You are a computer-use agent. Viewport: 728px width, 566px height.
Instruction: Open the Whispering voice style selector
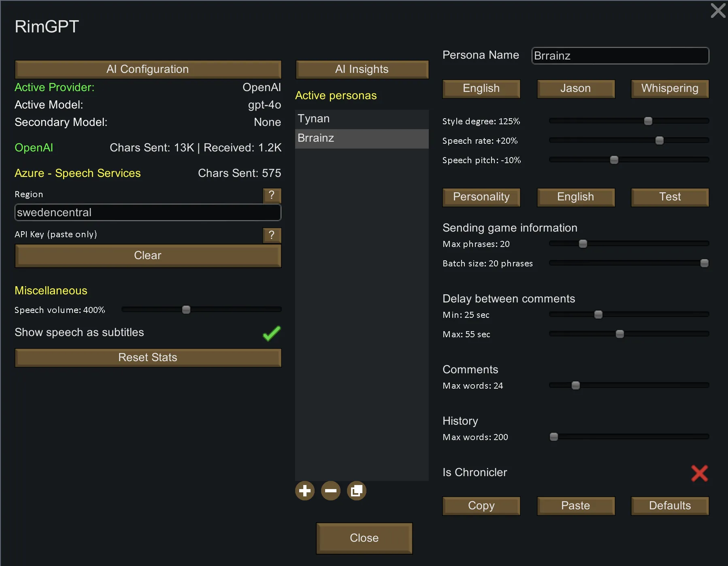[x=670, y=88]
